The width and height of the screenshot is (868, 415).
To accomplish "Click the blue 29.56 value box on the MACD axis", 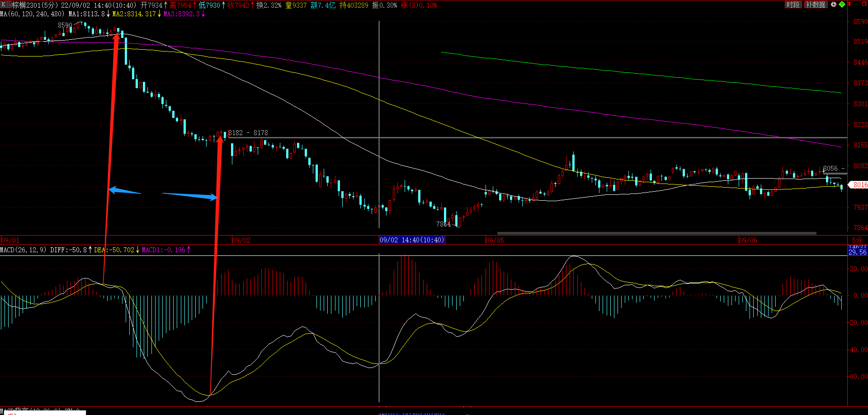I will 858,252.
